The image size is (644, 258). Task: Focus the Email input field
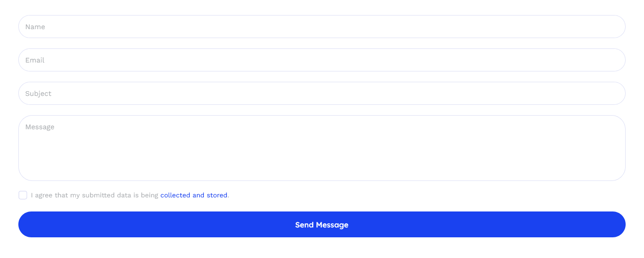coord(322,60)
